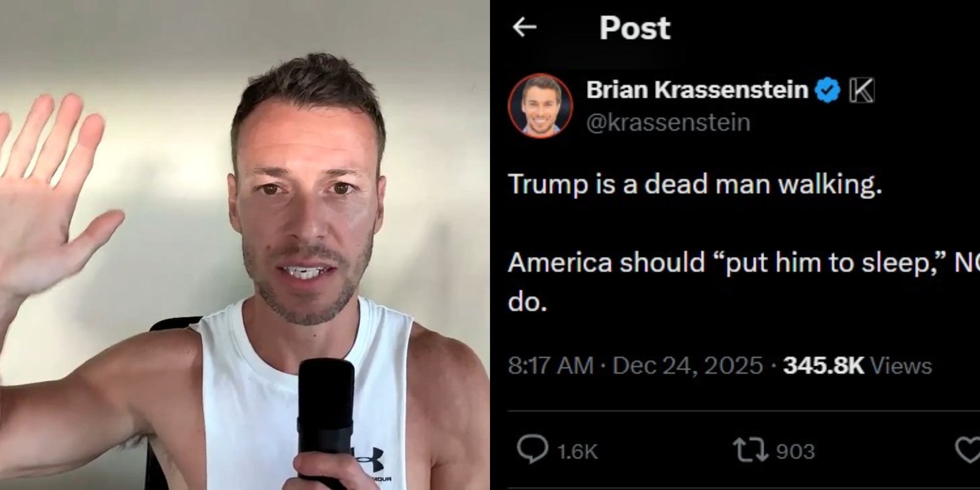
Task: Open the Brian Krassenstein display name link
Action: pos(697,90)
